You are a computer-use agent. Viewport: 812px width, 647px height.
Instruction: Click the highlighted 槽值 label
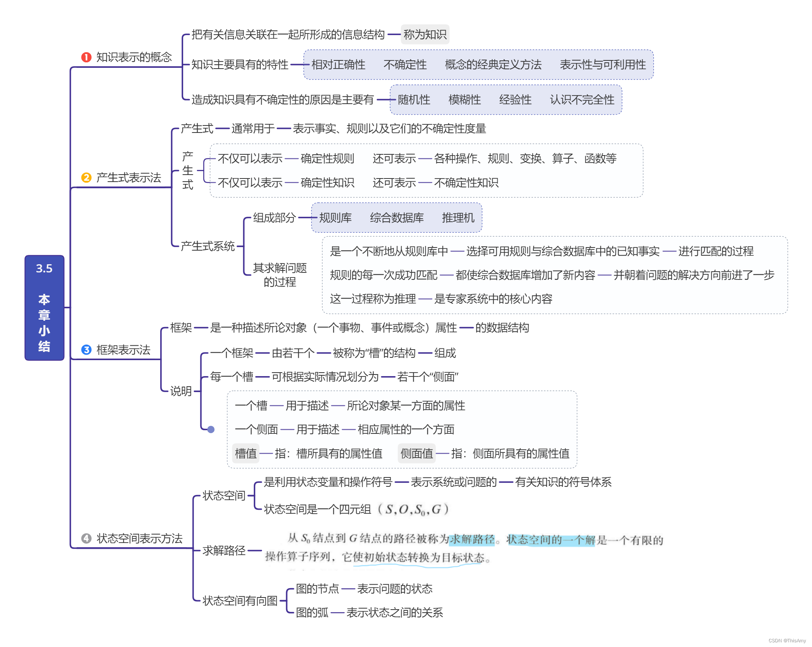(246, 453)
